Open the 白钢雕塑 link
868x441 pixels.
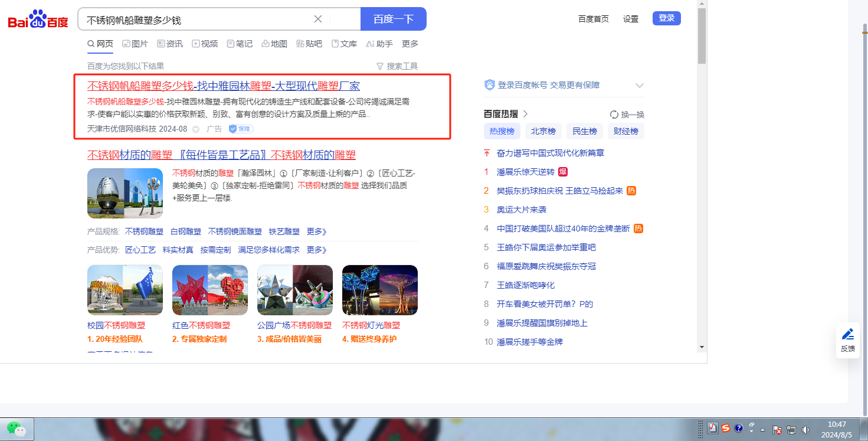point(186,231)
